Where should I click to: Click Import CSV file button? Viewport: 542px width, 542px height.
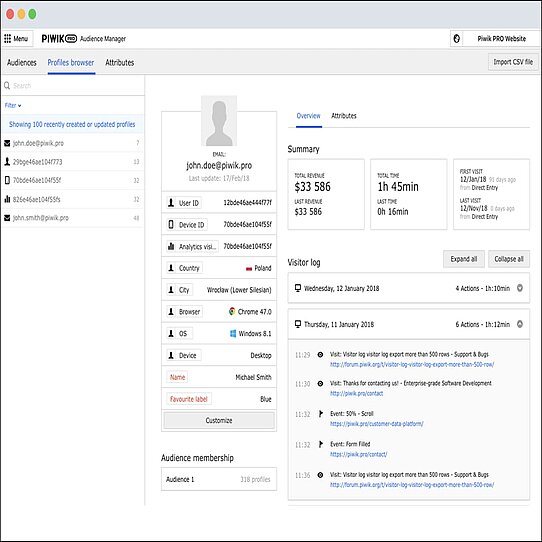tap(513, 62)
